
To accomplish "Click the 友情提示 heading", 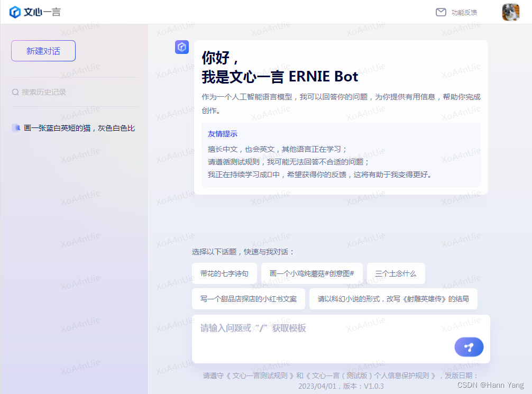I will tap(223, 134).
